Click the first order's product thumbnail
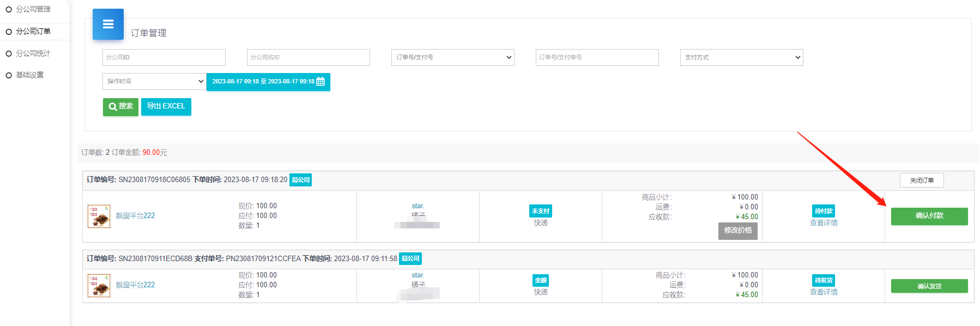This screenshot has height=326, width=980. pyautogui.click(x=99, y=216)
